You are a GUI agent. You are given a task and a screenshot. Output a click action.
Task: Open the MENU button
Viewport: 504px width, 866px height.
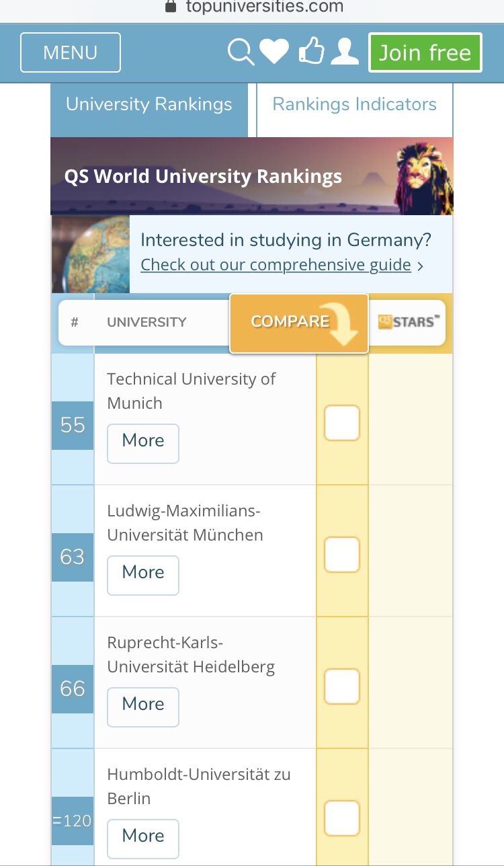coord(71,52)
